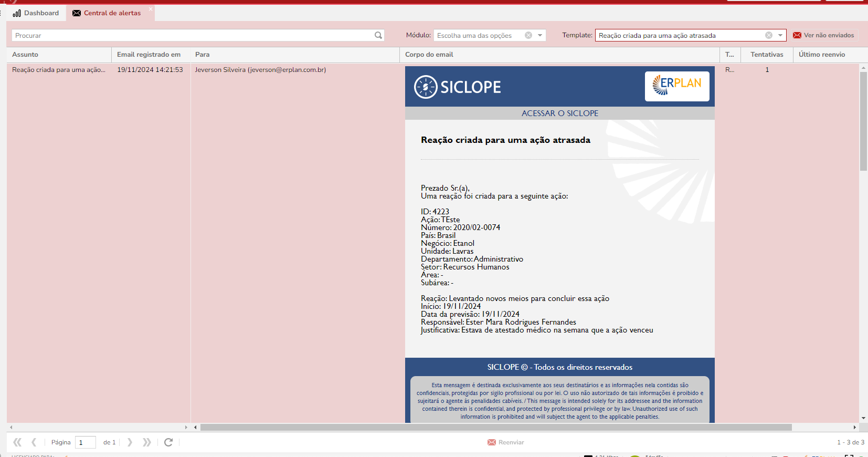This screenshot has width=868, height=457.
Task: Open the Dashboard tab
Action: click(x=36, y=13)
